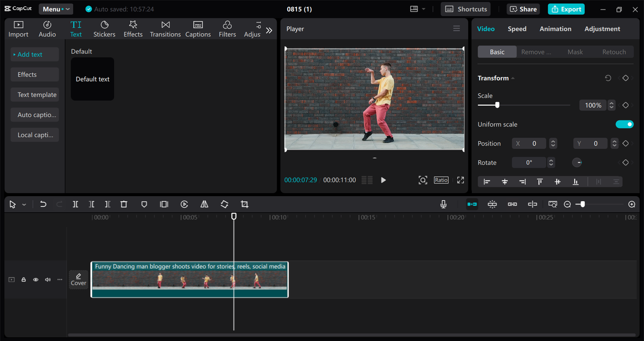Open Auto captions option
644x341 pixels.
[x=35, y=115]
